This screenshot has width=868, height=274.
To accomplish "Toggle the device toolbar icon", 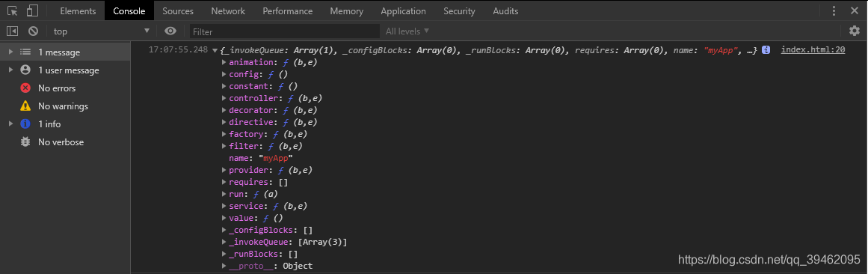I will 33,10.
